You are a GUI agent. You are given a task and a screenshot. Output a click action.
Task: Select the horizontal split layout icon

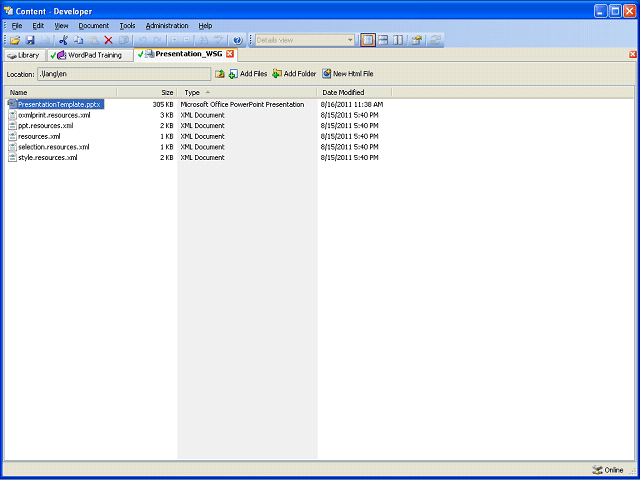383,40
